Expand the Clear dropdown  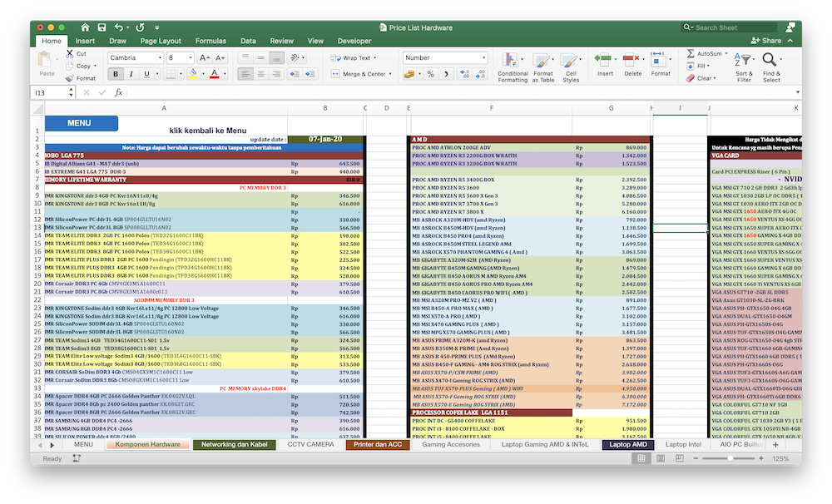[715, 78]
